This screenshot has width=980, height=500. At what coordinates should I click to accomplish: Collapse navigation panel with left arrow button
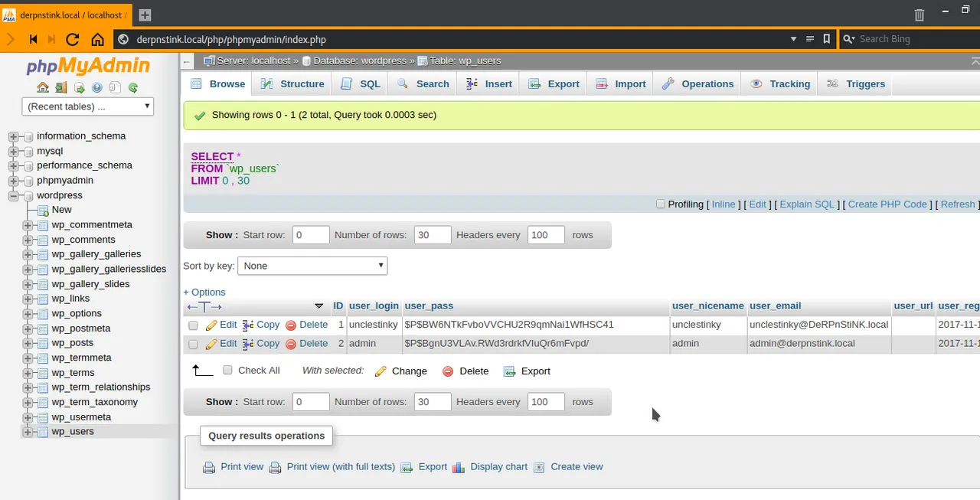coord(188,61)
